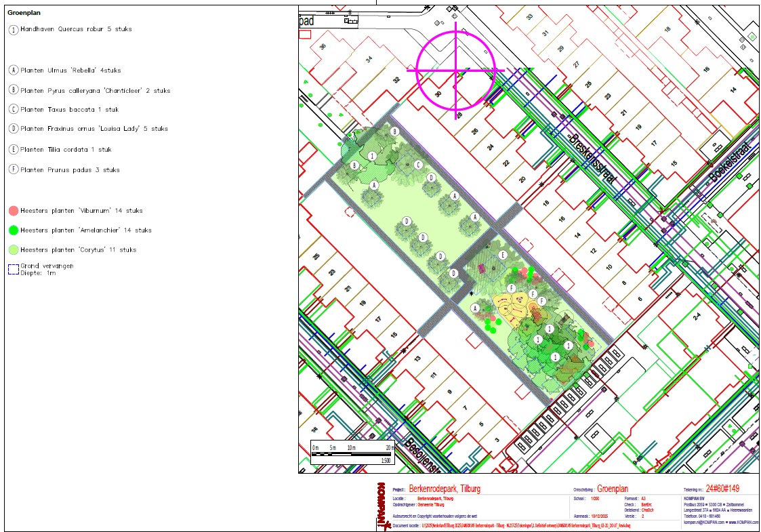Click the scale bar labeled 1:500

click(x=352, y=453)
